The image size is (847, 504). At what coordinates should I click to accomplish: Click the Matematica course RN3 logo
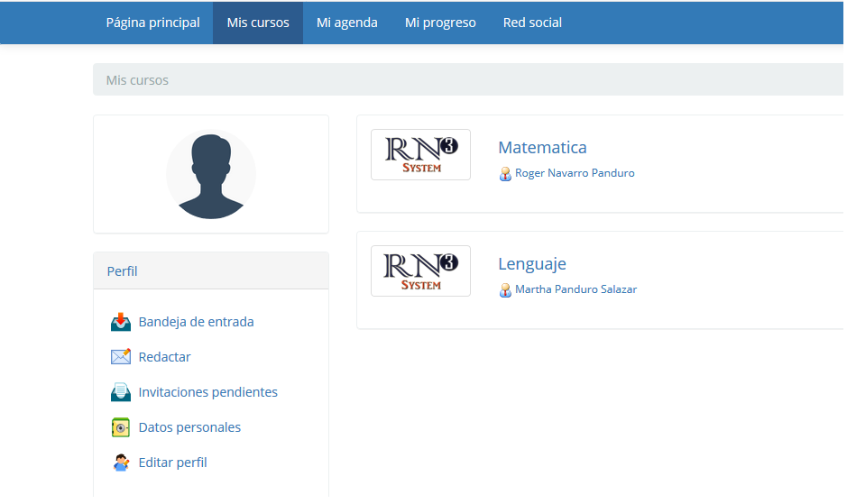[x=421, y=154]
